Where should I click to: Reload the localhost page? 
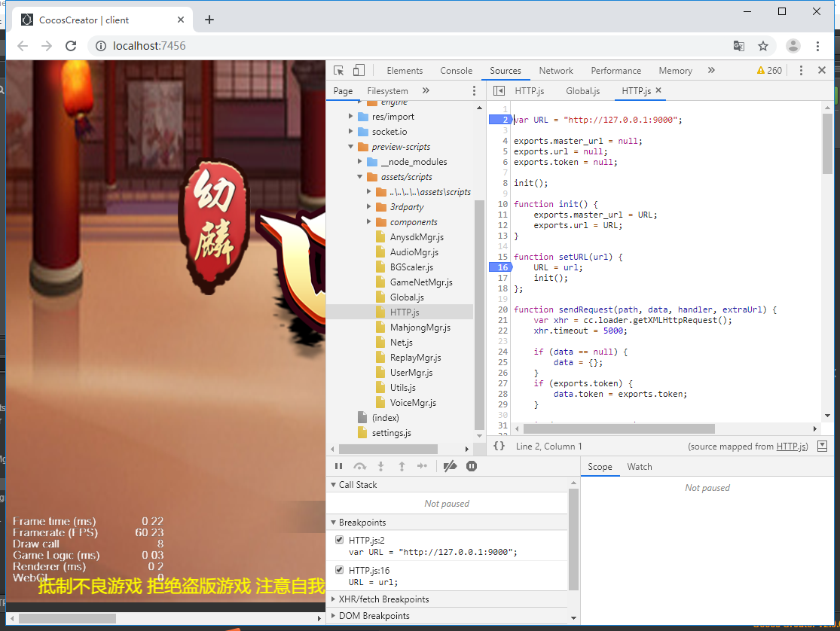tap(71, 46)
